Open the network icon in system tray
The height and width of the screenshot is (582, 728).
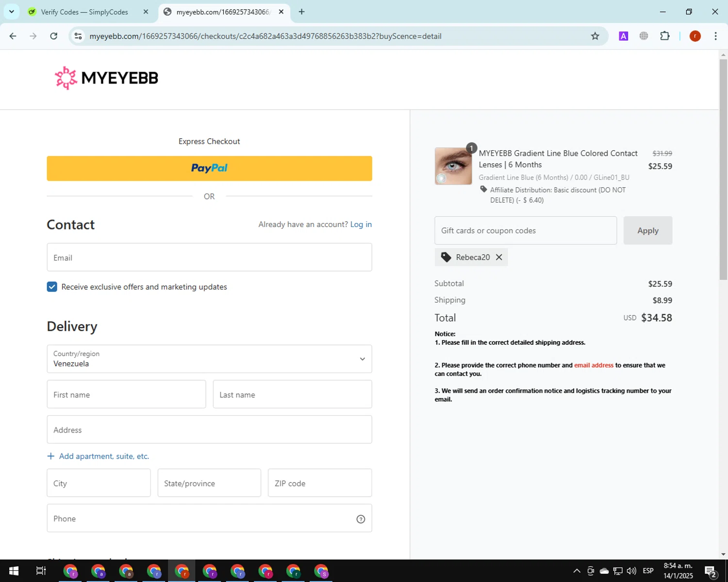click(x=618, y=571)
